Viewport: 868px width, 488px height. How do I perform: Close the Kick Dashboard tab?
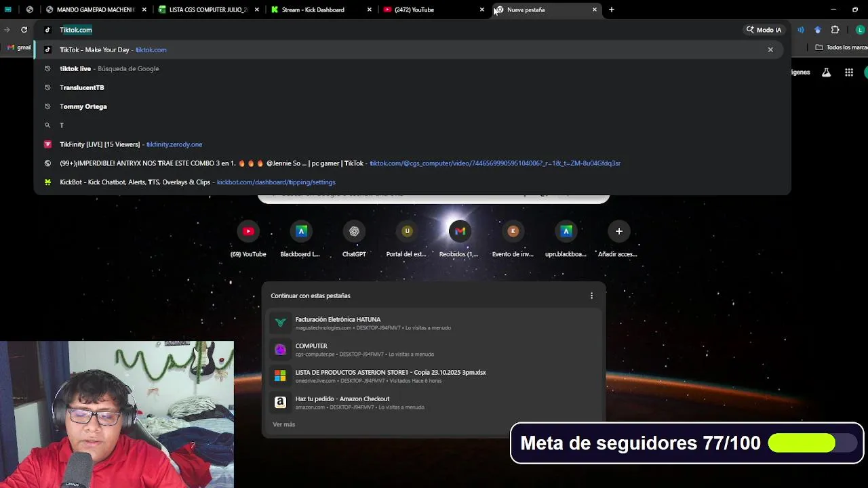370,9
